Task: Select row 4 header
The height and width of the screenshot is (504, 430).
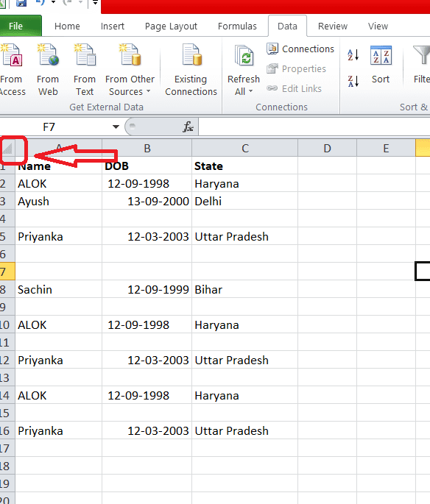Action: pyautogui.click(x=7, y=219)
